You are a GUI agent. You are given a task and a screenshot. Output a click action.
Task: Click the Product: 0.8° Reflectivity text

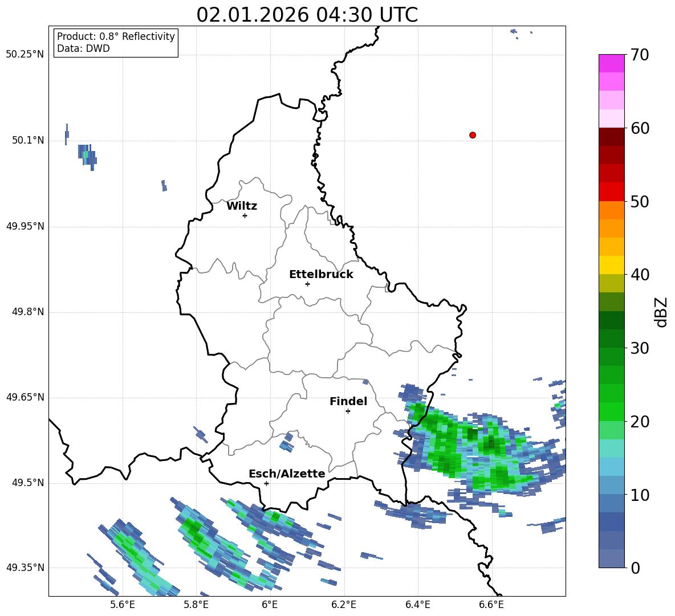pos(116,36)
